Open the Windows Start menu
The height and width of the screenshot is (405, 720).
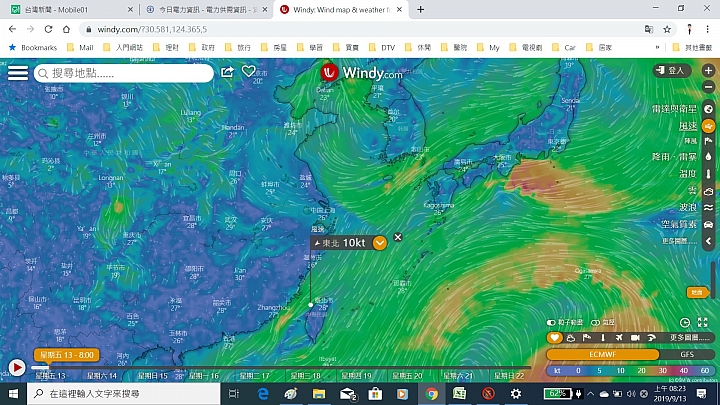(13, 394)
